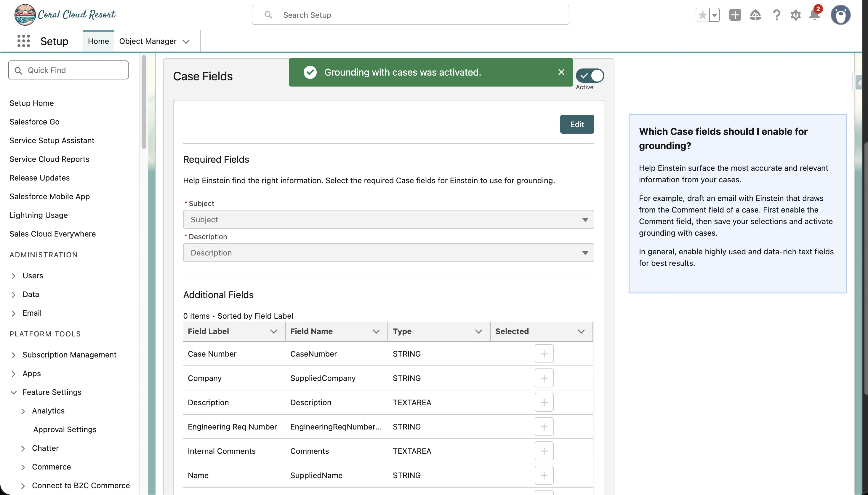Select Internal Comments field plus button
Viewport: 868px width, 495px height.
point(544,451)
